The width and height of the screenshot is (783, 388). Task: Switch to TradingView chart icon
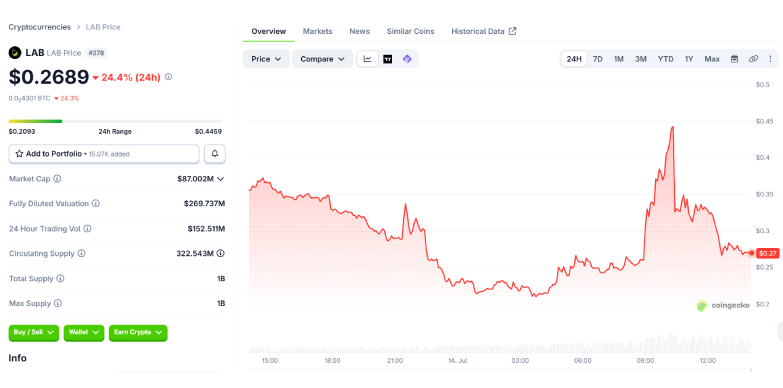point(388,59)
